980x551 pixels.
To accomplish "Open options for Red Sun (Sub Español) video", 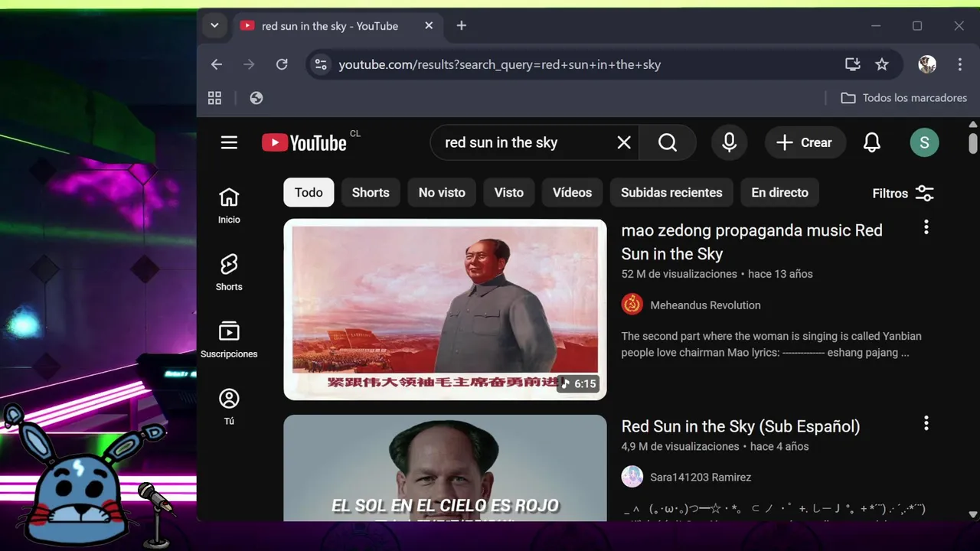I will click(926, 423).
